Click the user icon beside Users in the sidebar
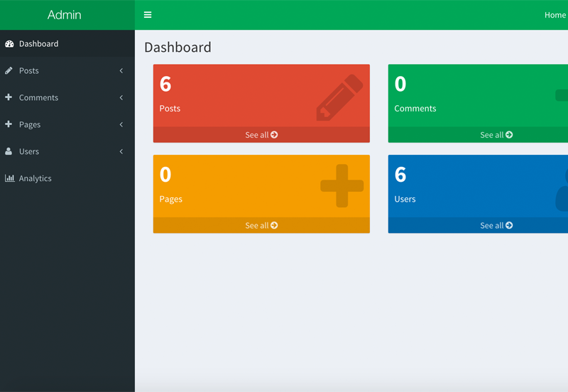 9,151
